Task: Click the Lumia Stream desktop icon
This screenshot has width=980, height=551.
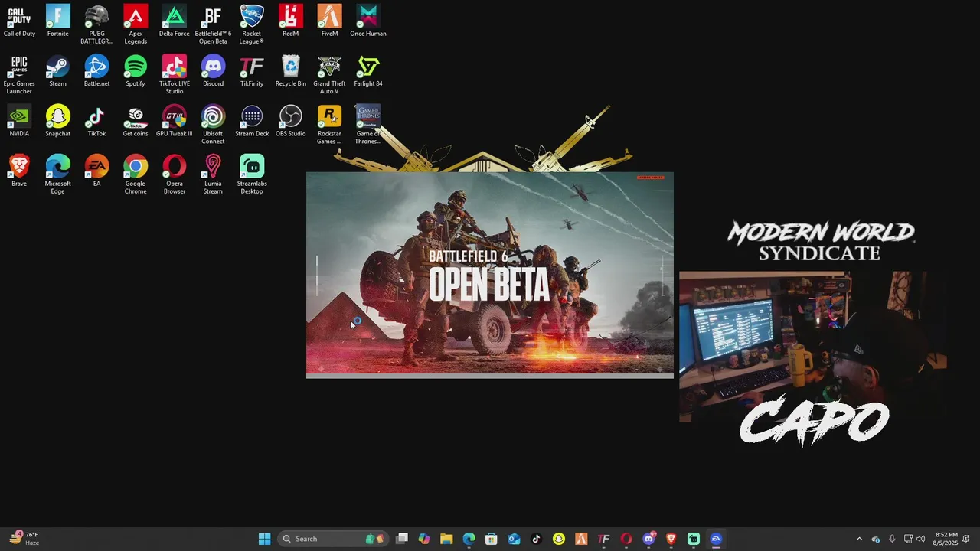Action: click(213, 174)
